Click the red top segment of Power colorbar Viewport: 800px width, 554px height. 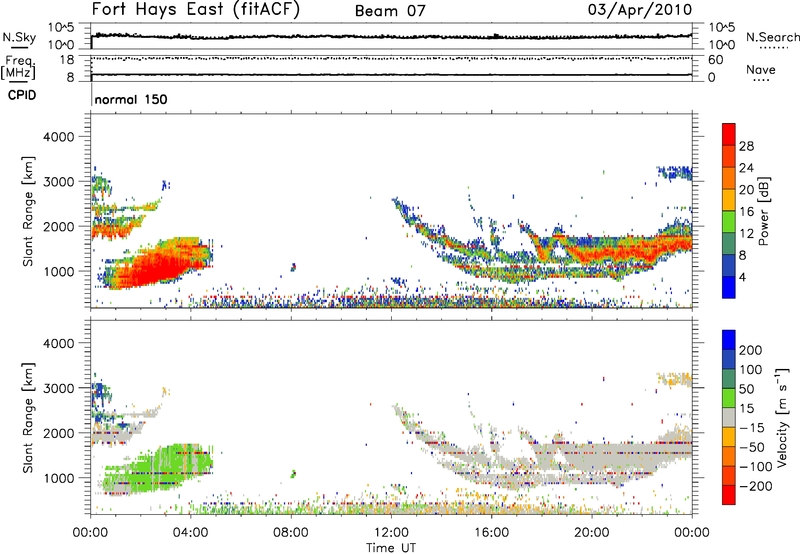point(729,134)
